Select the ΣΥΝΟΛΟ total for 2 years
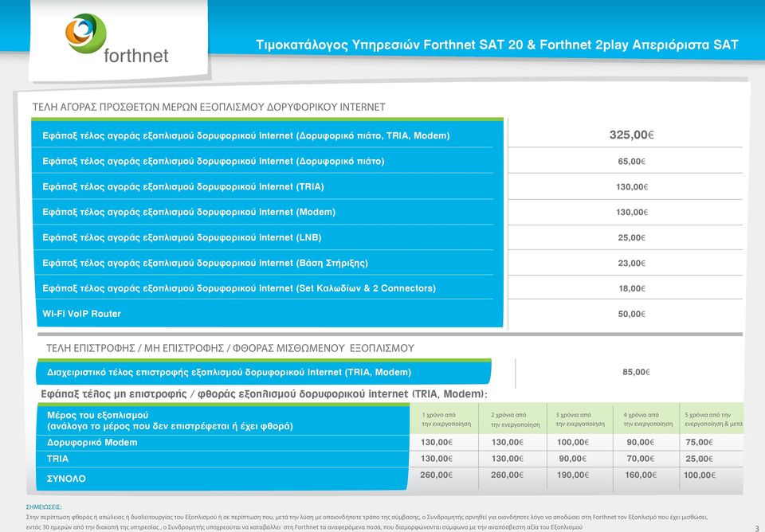This screenshot has width=765, height=532. [507, 475]
